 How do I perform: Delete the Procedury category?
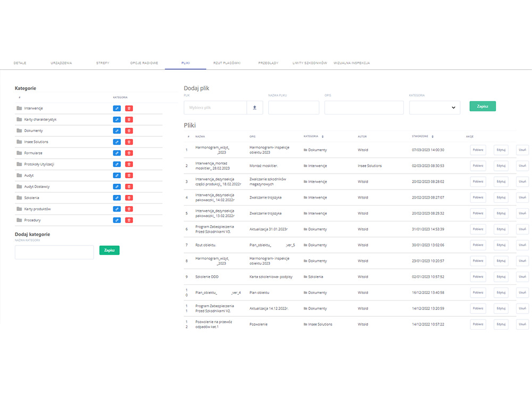(x=129, y=219)
